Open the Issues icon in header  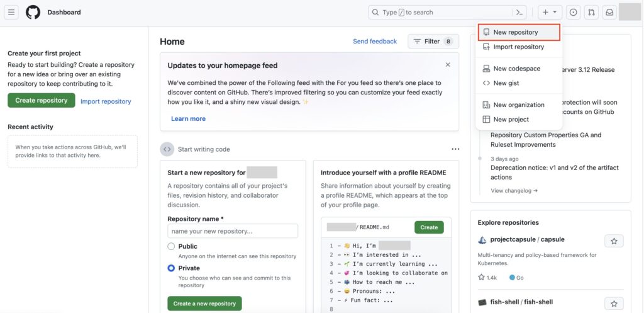click(574, 13)
